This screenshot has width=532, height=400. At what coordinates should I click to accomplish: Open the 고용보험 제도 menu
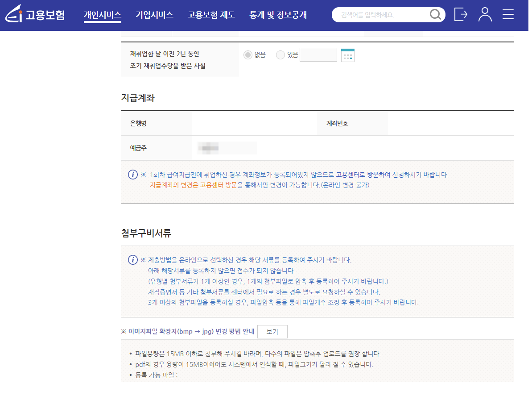pyautogui.click(x=211, y=14)
